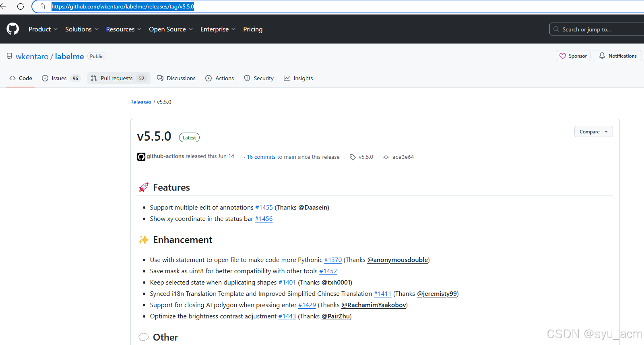The height and width of the screenshot is (345, 644).
Task: Switch to the Issues tab
Action: point(61,78)
